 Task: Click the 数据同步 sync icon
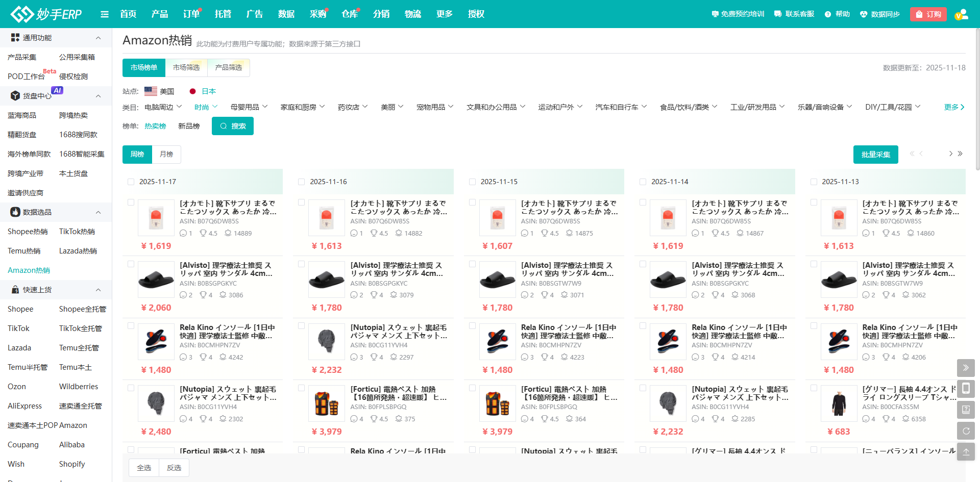pos(864,14)
